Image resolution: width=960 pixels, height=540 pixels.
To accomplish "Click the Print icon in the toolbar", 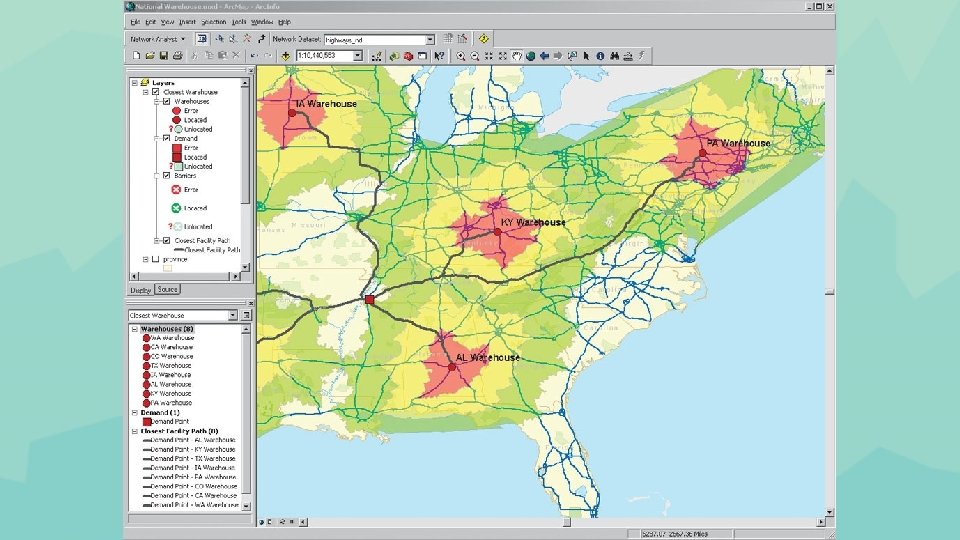I will (178, 56).
